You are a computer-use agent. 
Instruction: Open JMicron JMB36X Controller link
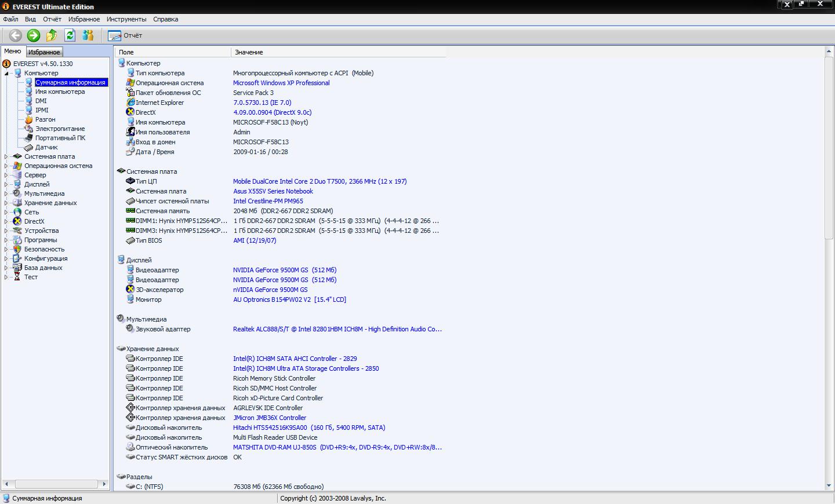click(270, 418)
